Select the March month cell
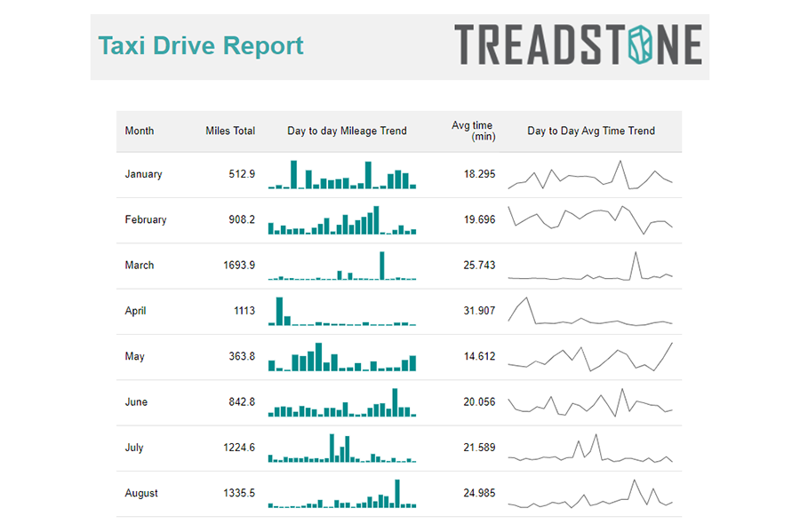Image resolution: width=800 pixels, height=532 pixels. (x=140, y=265)
